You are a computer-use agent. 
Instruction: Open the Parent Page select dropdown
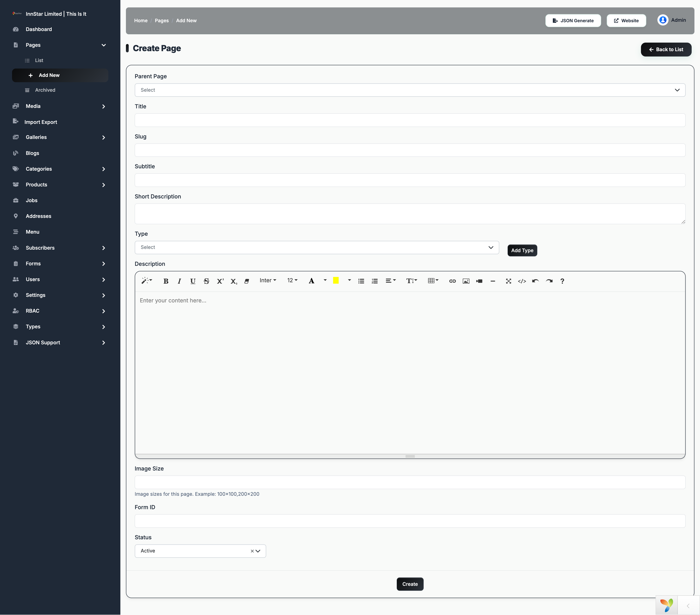pyautogui.click(x=410, y=90)
